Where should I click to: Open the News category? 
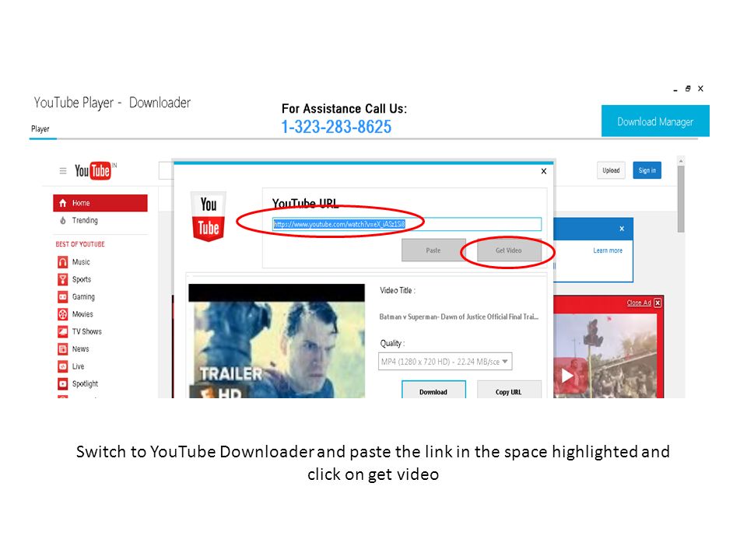pos(80,349)
